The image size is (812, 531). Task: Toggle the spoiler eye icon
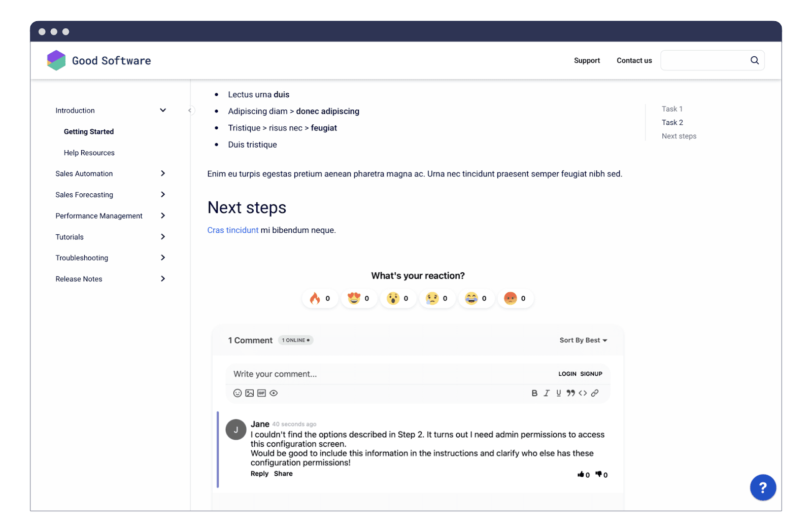coord(274,393)
